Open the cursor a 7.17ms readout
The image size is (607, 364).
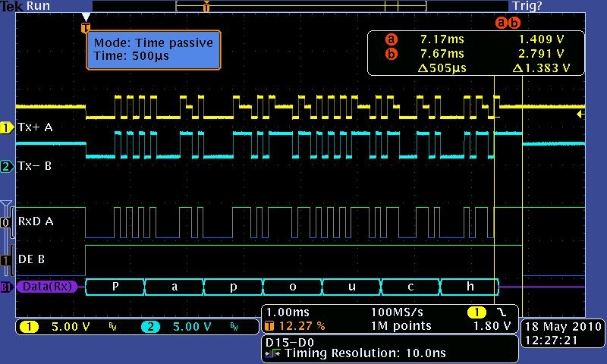(442, 39)
